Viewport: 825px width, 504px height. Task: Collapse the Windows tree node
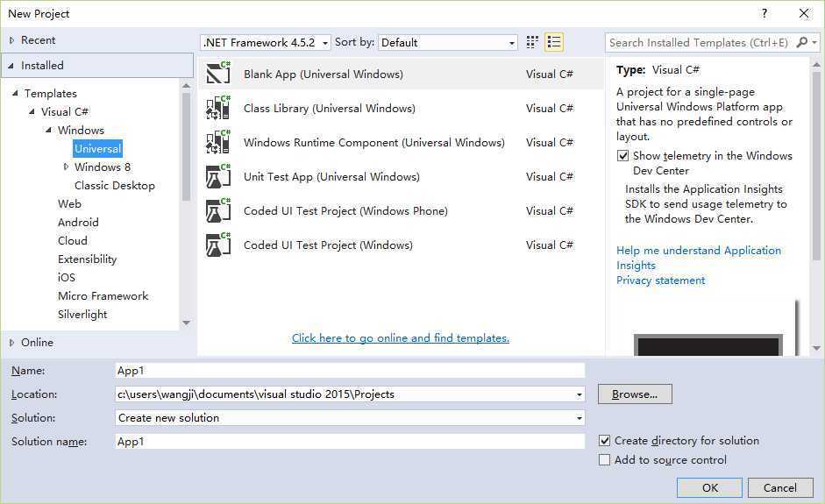pyautogui.click(x=48, y=130)
